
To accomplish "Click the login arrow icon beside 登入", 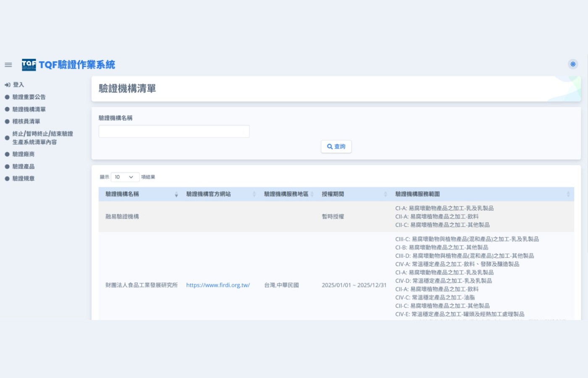I will click(x=8, y=85).
